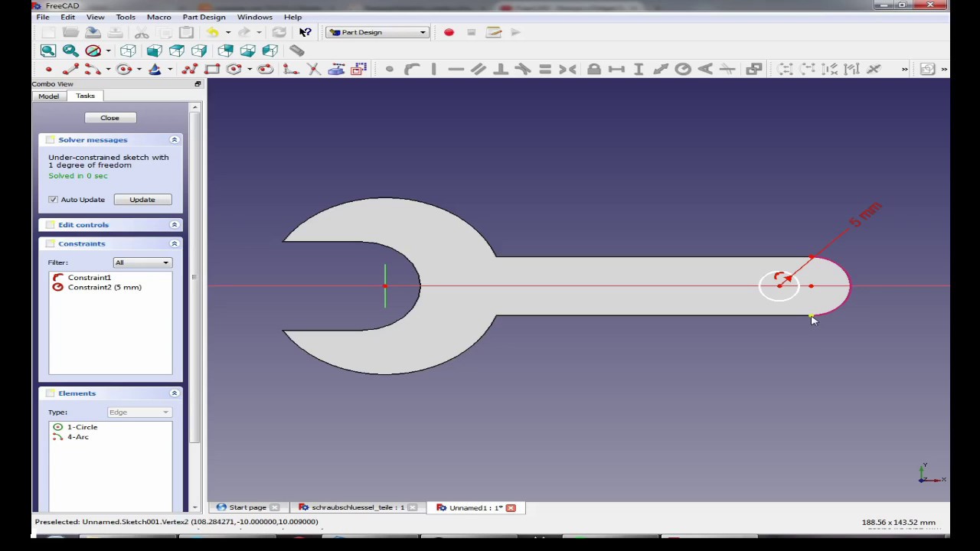Open the schraubschluessel_teile document tab
980x551 pixels.
tap(358, 507)
